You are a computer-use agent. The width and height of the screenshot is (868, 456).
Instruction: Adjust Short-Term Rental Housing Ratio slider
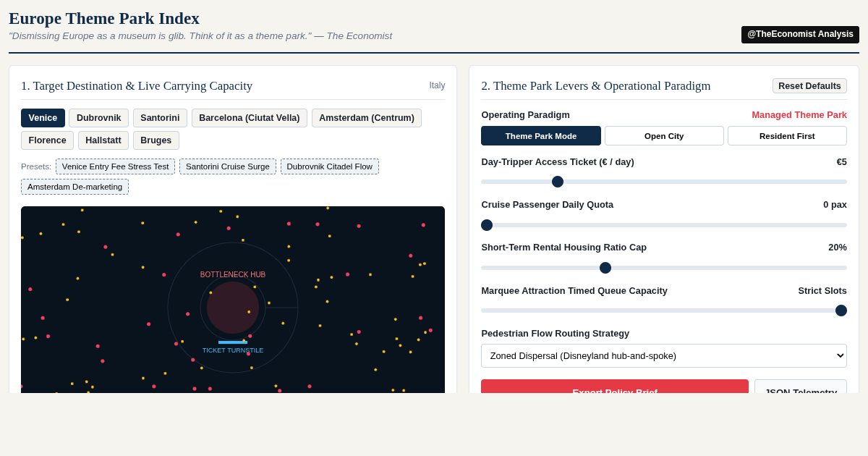pos(664,268)
